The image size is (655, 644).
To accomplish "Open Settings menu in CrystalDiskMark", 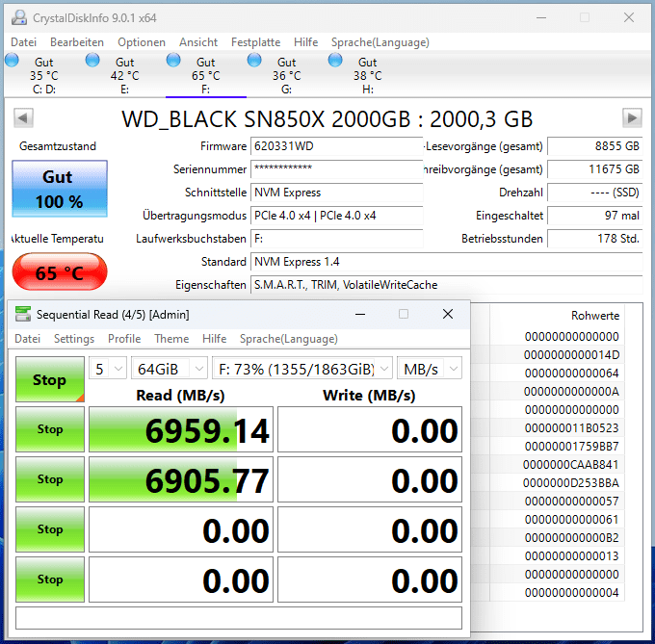I will click(74, 339).
